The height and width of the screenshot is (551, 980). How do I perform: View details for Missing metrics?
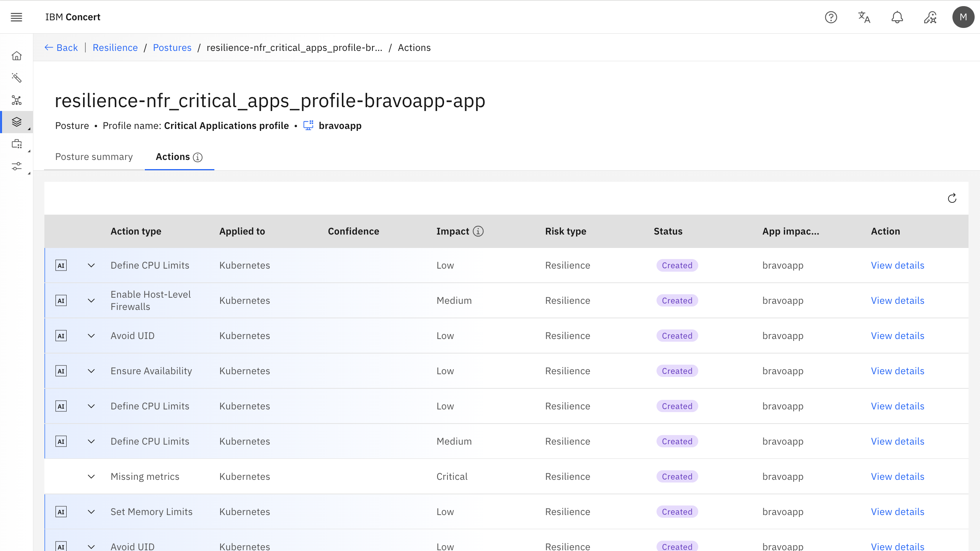897,477
